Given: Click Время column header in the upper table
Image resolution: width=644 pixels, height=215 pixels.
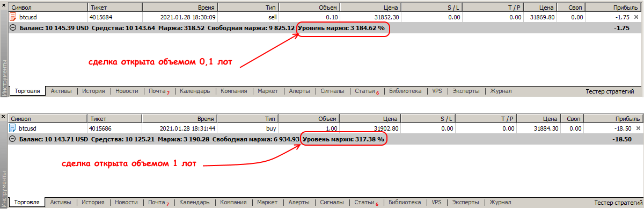Looking at the screenshot, I should pyautogui.click(x=205, y=8).
